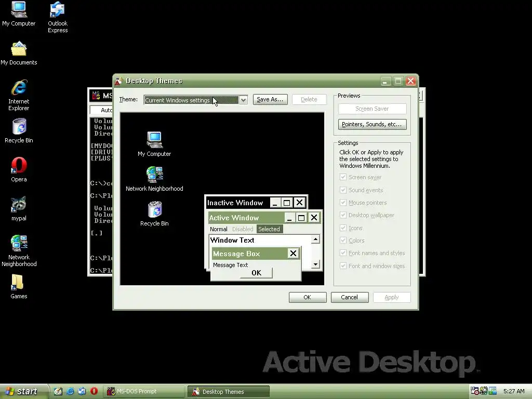532x399 pixels.
Task: Select Network Neighborhood on the desktop
Action: pos(19,243)
